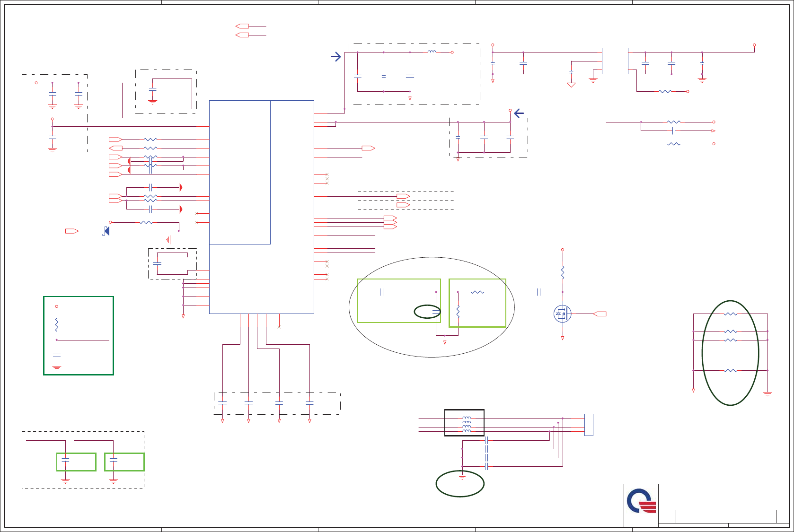Select the upper off-page port at top center

pyautogui.click(x=242, y=26)
